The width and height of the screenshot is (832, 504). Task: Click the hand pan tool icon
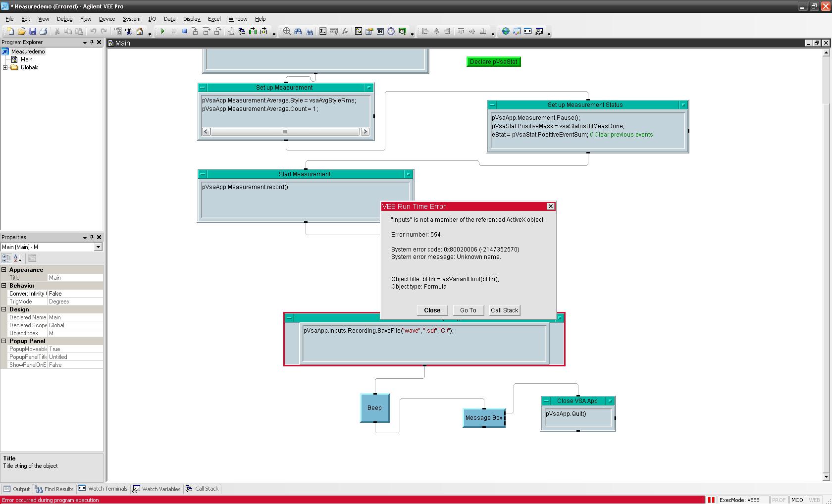point(231,31)
